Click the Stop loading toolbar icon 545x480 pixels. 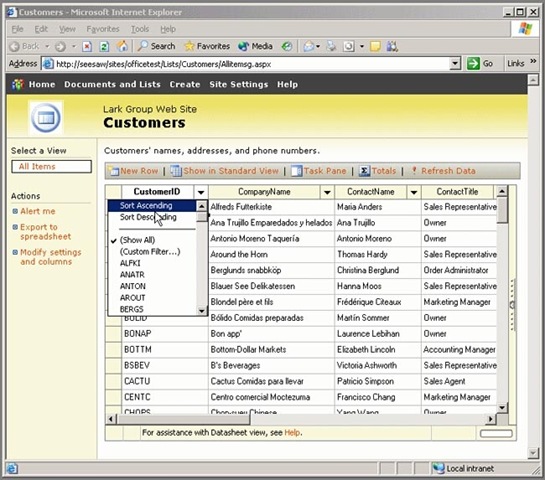[x=87, y=46]
